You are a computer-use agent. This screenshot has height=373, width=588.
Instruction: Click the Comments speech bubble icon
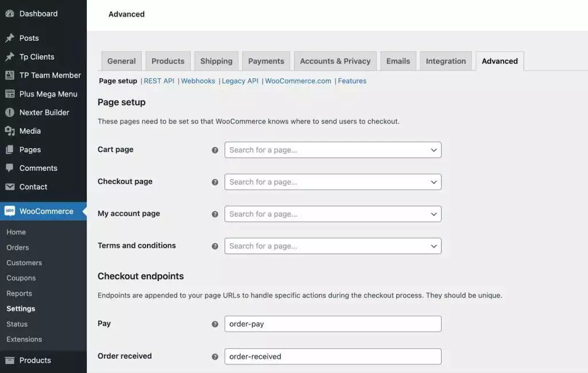tap(10, 168)
